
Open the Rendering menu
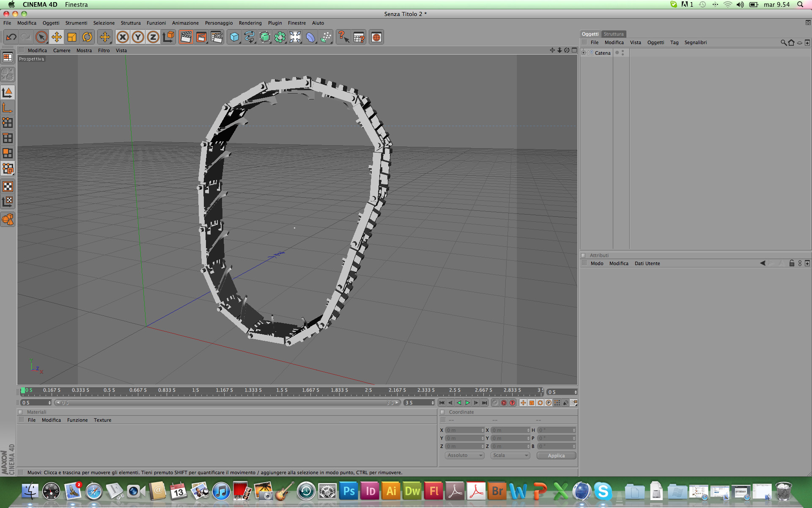click(x=250, y=23)
